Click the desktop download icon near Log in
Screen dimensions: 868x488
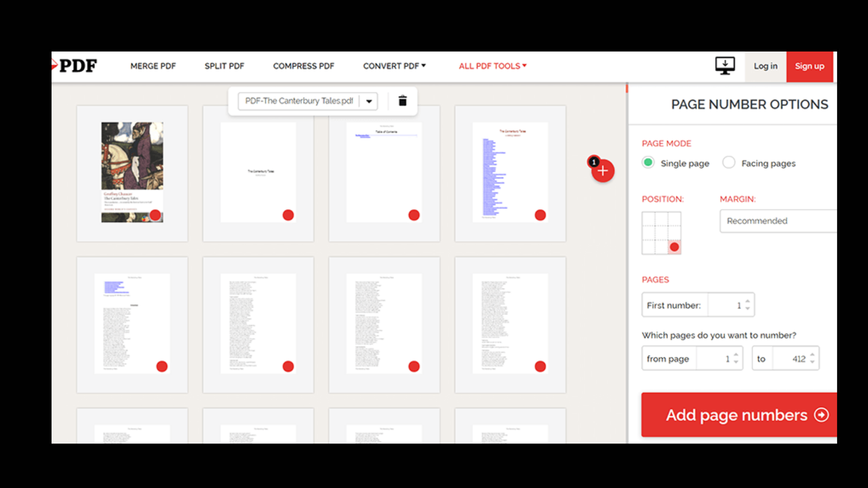click(x=725, y=65)
